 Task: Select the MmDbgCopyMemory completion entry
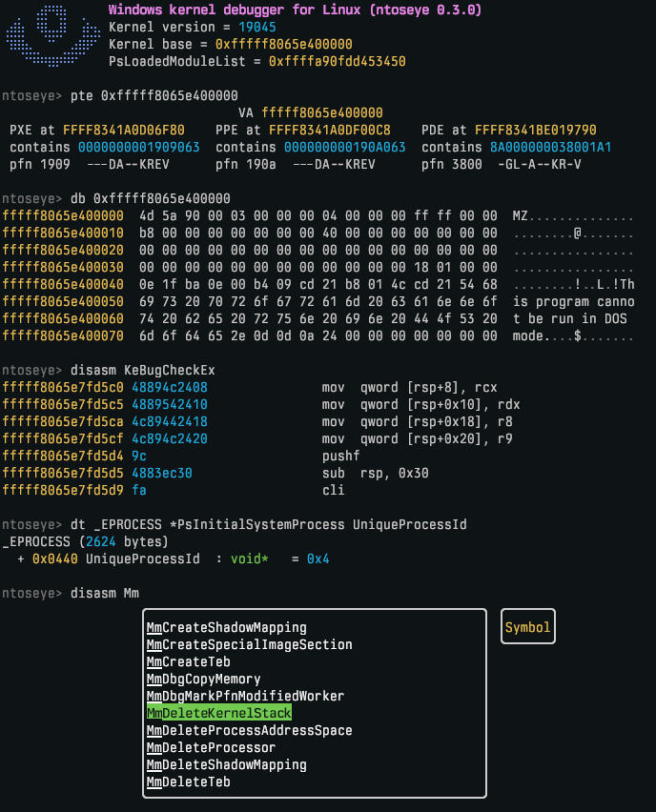click(203, 679)
